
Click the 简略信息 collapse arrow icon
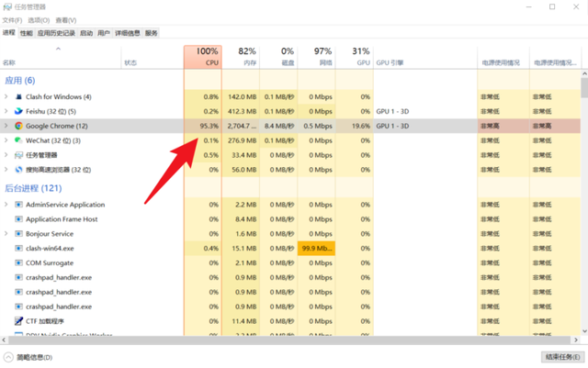pyautogui.click(x=8, y=357)
